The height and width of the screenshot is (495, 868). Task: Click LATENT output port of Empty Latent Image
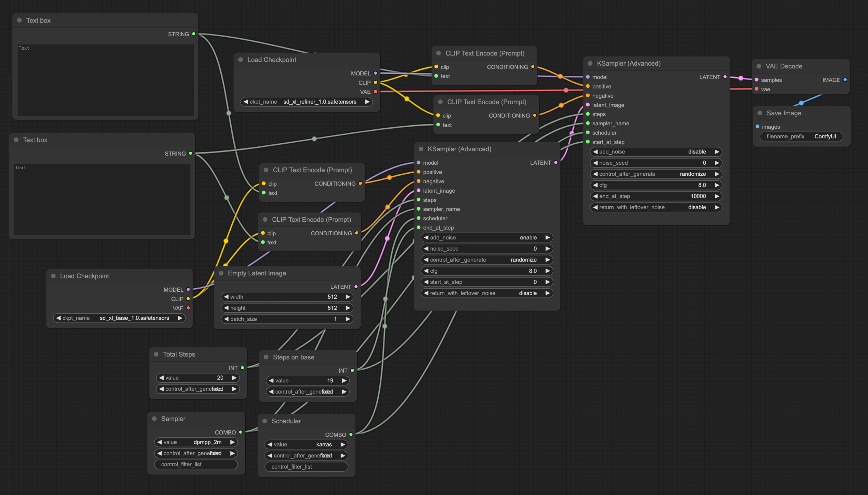[x=356, y=286]
